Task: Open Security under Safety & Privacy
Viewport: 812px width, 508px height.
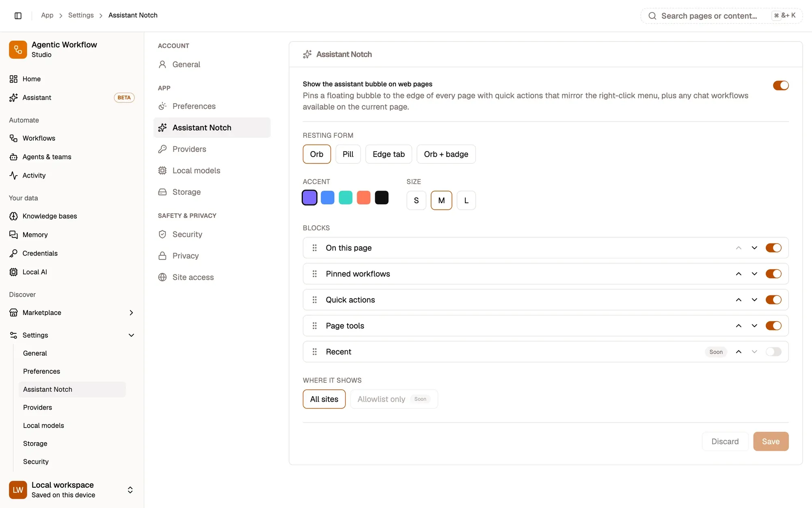Action: [212, 234]
